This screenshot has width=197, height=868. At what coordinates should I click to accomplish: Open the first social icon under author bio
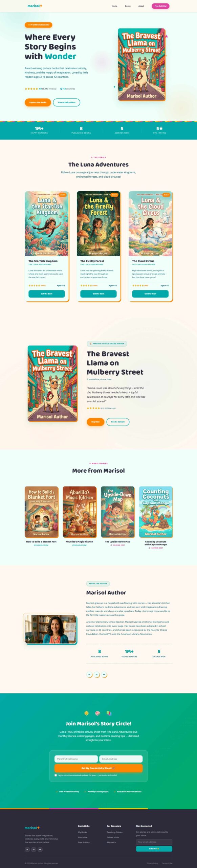click(x=89, y=674)
